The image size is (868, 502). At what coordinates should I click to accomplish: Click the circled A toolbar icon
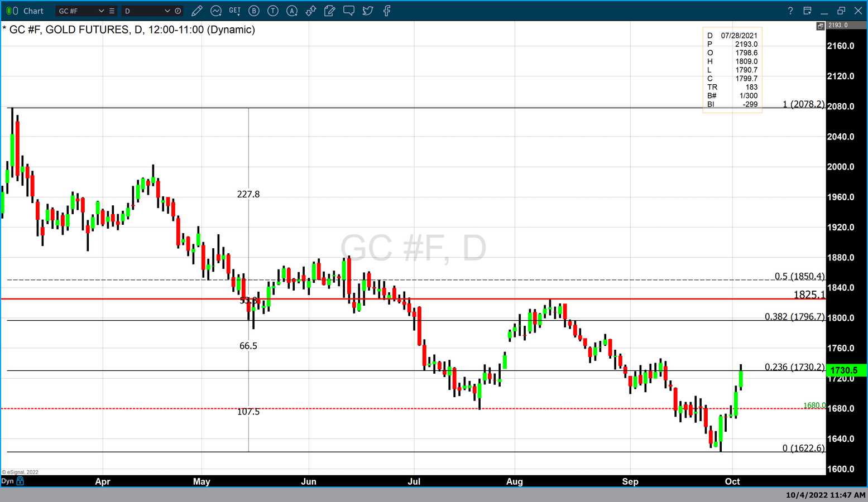coord(292,11)
